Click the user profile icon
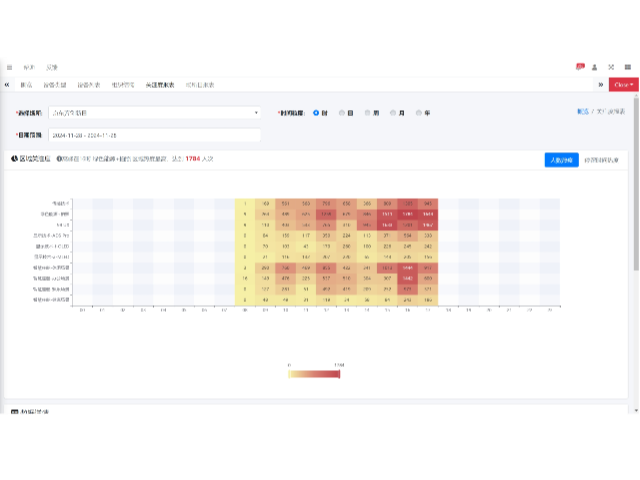The height and width of the screenshot is (480, 640). (595, 67)
